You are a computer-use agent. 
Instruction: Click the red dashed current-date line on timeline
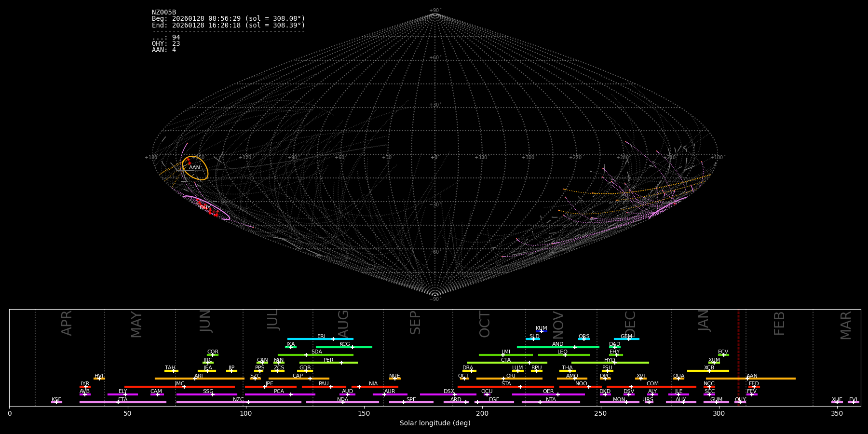pos(738,357)
